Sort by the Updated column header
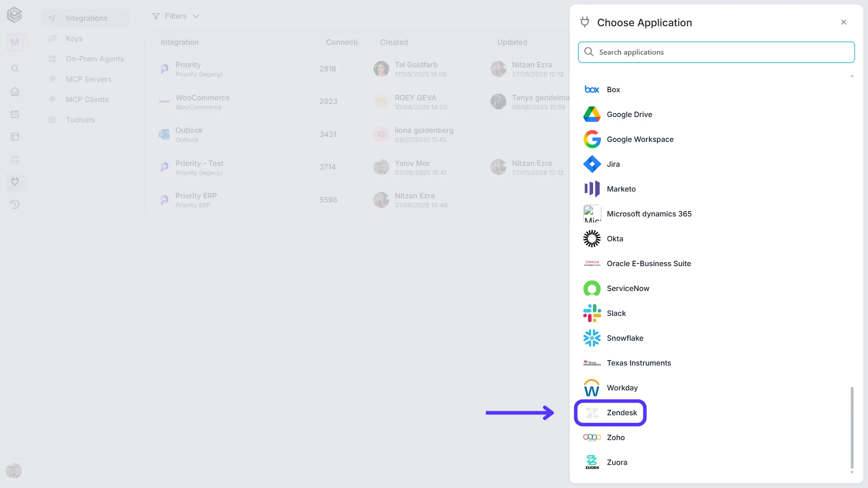Viewport: 868px width, 488px height. (x=512, y=42)
